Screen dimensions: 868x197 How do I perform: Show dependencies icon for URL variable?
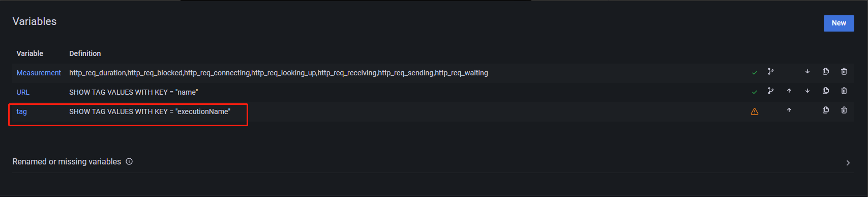[771, 91]
